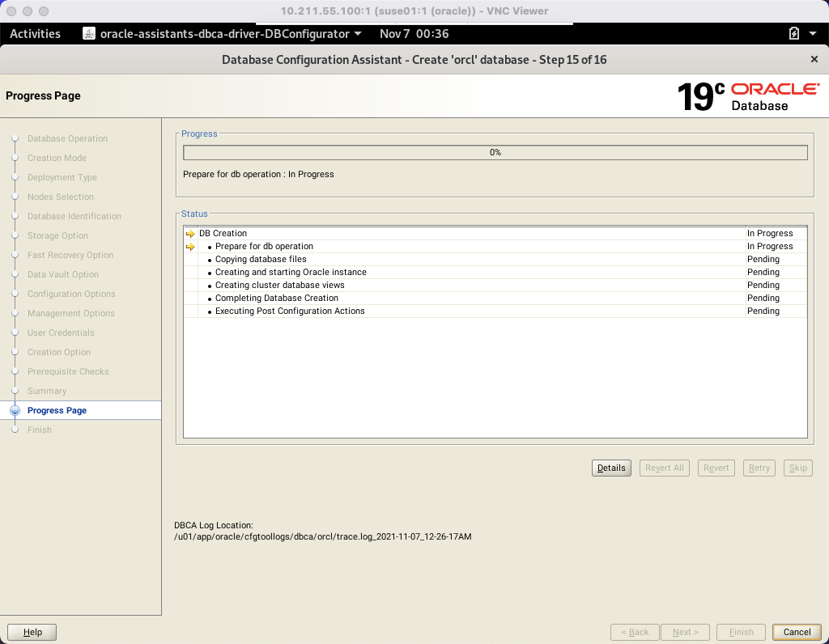Viewport: 829px width, 644px height.
Task: Close the Database Configuration Assistant dialog
Action: (814, 59)
